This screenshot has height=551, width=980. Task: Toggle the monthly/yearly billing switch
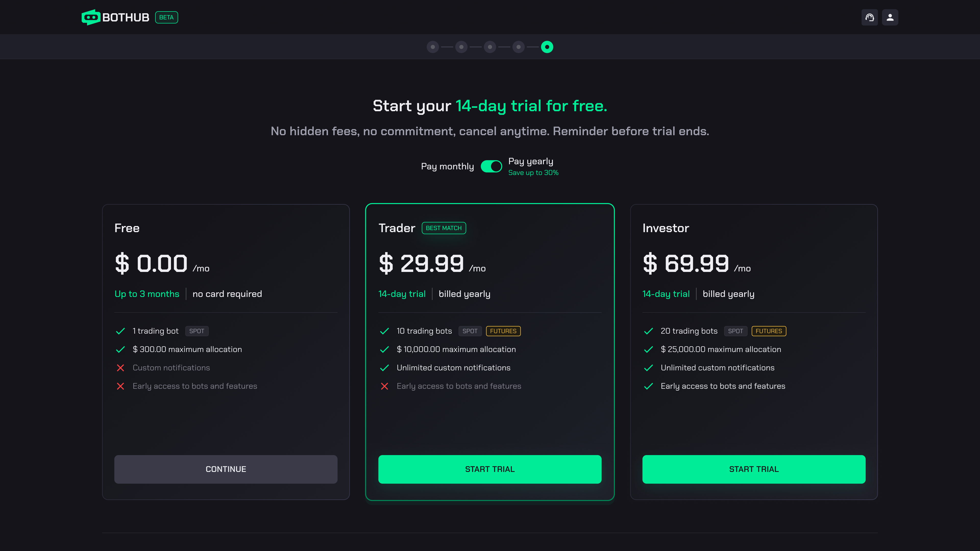point(491,167)
